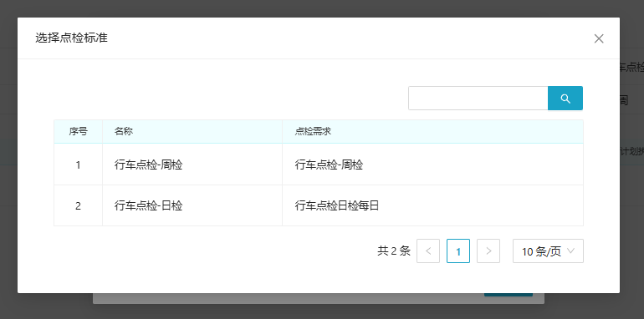Click row number 1 cell
644x319 pixels.
(x=78, y=165)
